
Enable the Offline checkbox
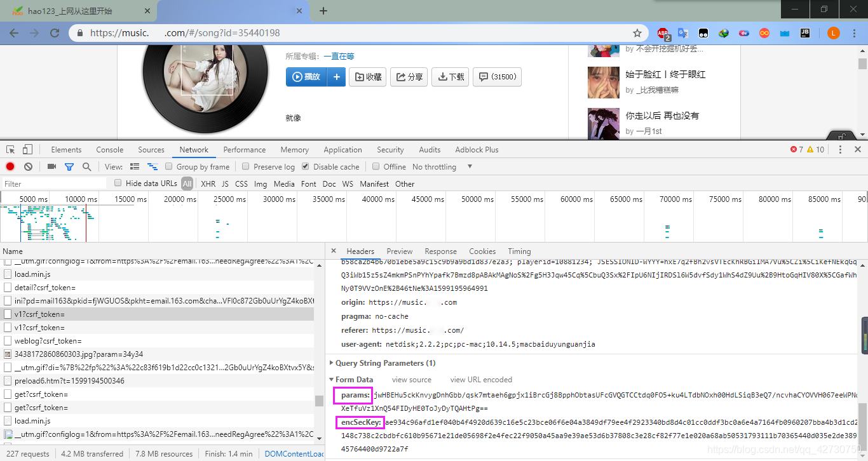click(x=376, y=166)
